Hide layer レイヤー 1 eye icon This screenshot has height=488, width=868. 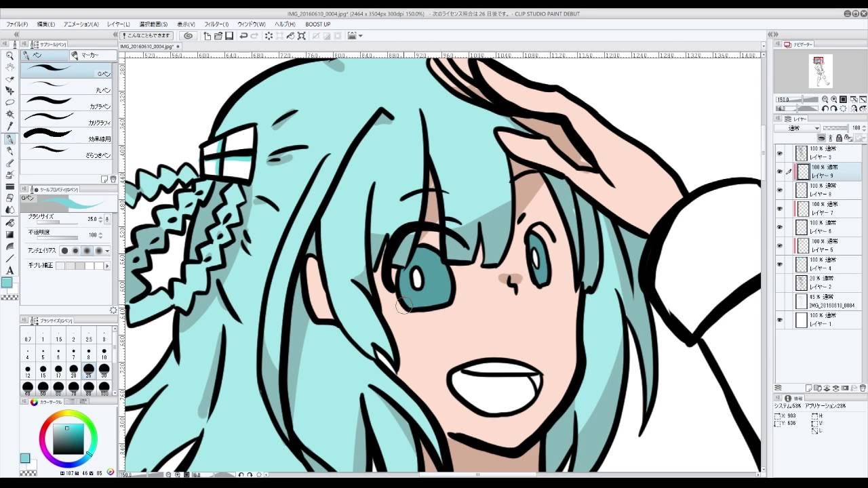780,320
